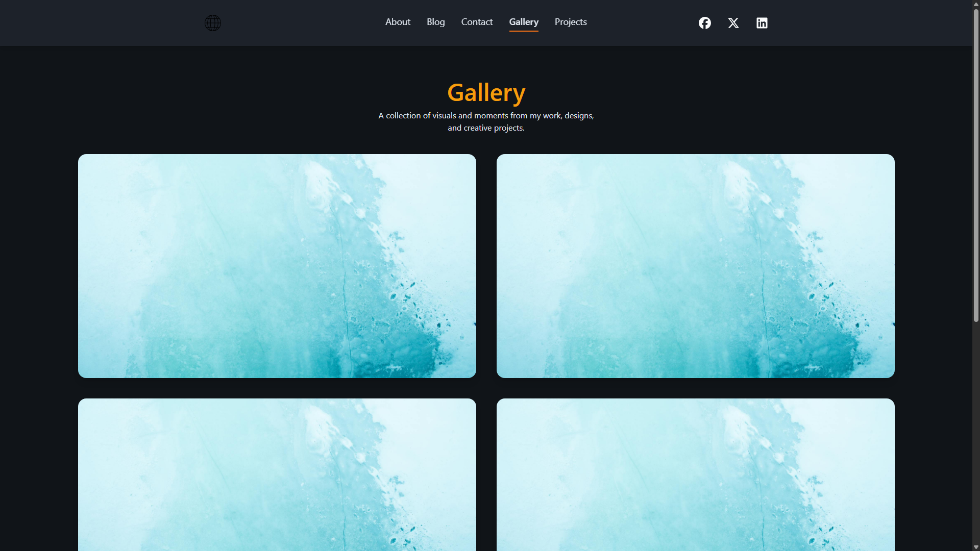The height and width of the screenshot is (551, 980).
Task: Click the gallery description text
Action: pyautogui.click(x=486, y=121)
